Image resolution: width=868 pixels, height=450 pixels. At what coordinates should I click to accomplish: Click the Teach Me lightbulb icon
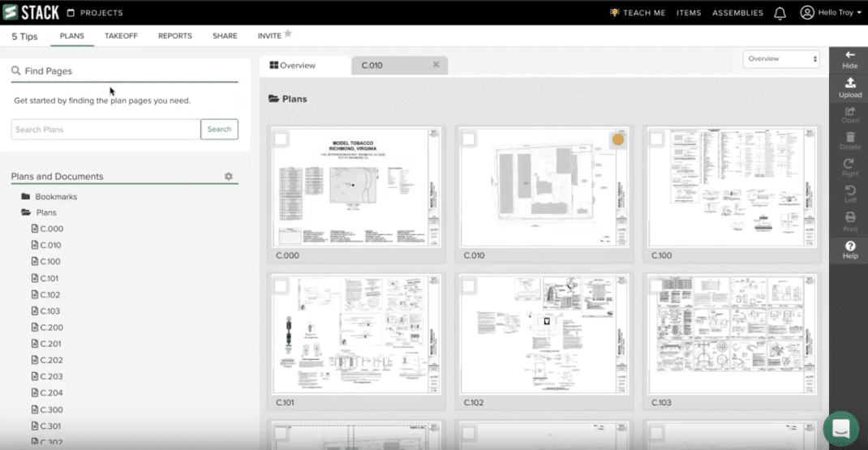(614, 12)
